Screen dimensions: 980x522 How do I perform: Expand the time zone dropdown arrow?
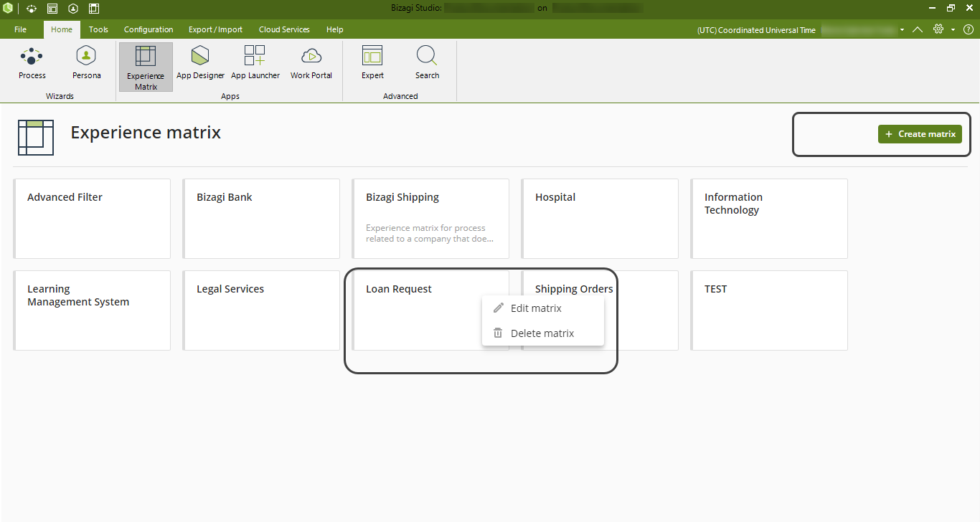[x=902, y=30]
